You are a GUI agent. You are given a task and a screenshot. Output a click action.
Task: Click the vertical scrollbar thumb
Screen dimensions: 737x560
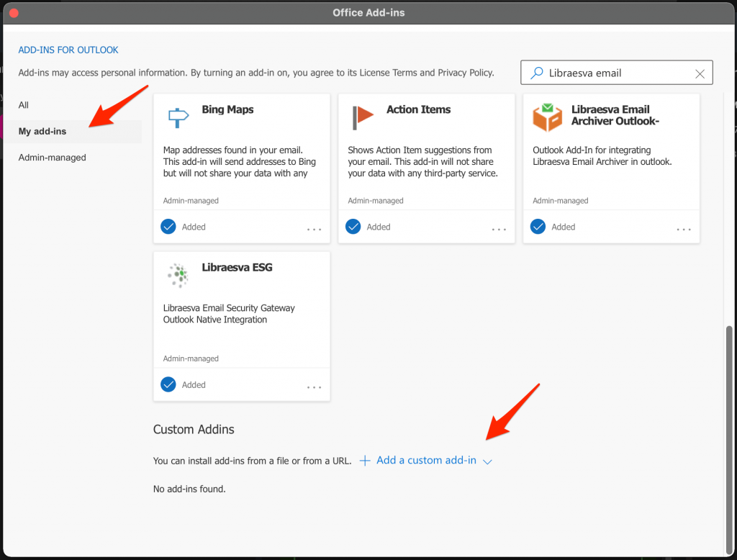click(729, 440)
